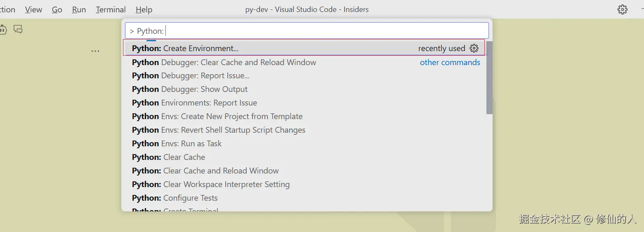This screenshot has width=644, height=232.
Task: Open the Help menu
Action: click(x=144, y=9)
